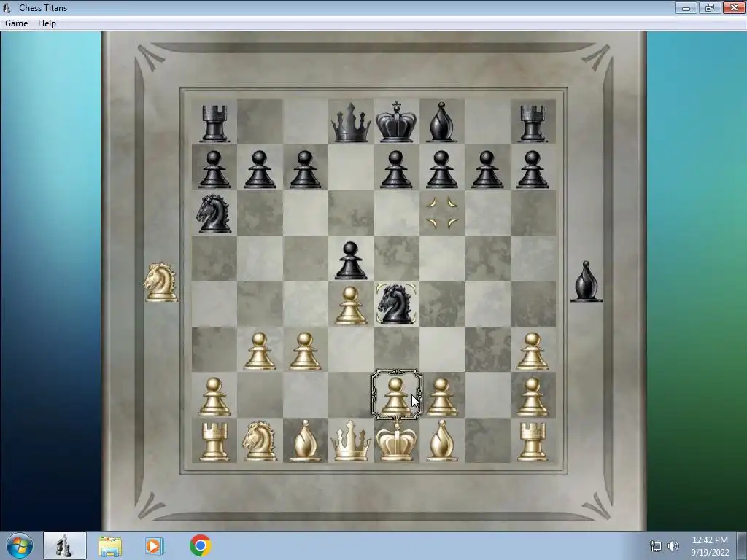This screenshot has width=747, height=560.
Task: Restore down the Chess Titans window
Action: tap(710, 7)
